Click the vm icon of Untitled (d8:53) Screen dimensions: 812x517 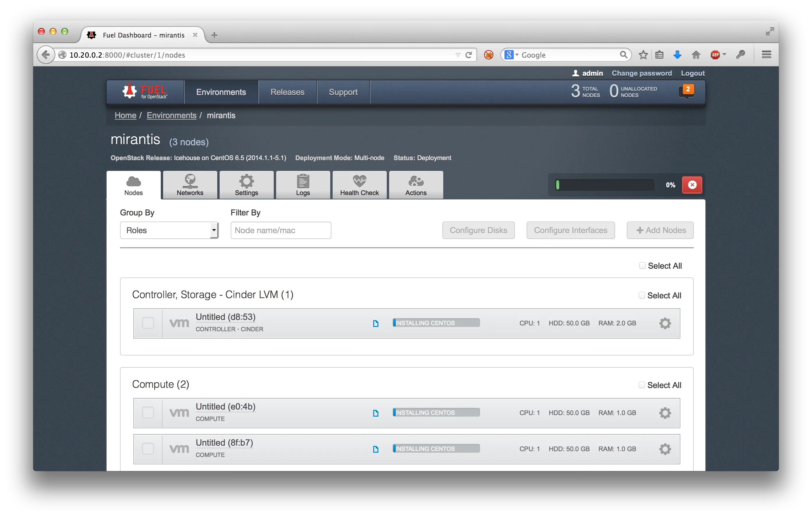coord(179,323)
